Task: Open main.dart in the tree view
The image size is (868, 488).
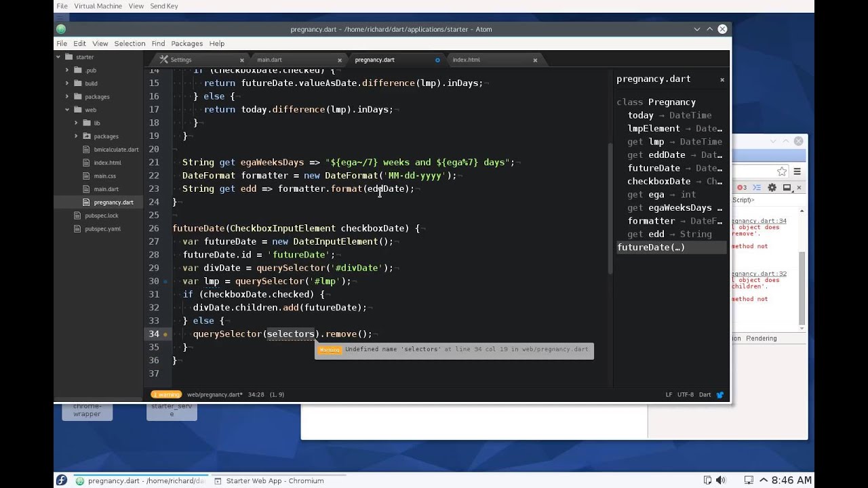Action: (x=106, y=189)
